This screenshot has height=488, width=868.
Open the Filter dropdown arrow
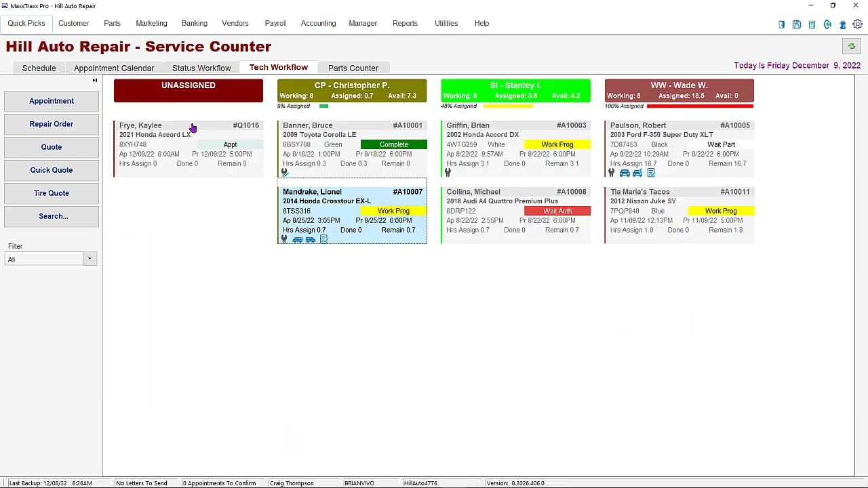click(90, 259)
